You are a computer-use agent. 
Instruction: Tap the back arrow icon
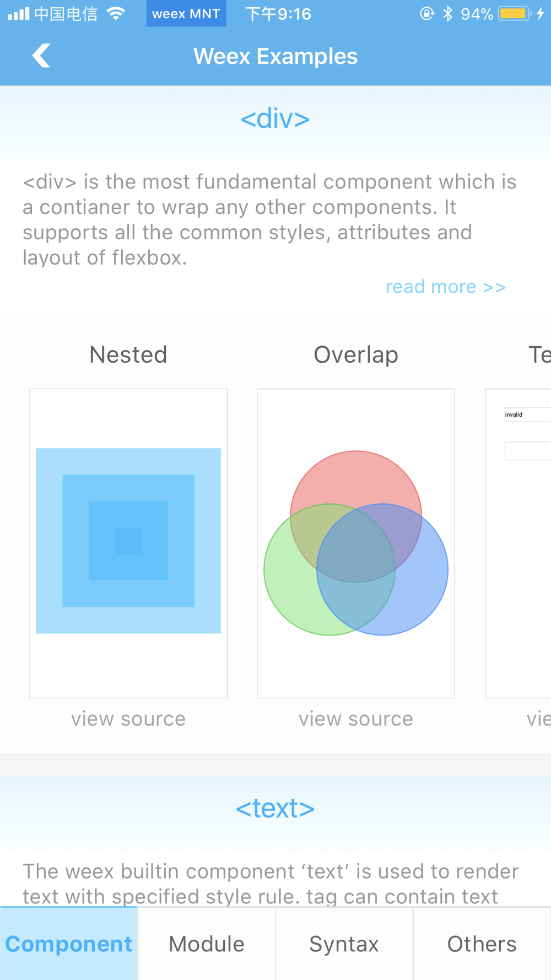41,56
